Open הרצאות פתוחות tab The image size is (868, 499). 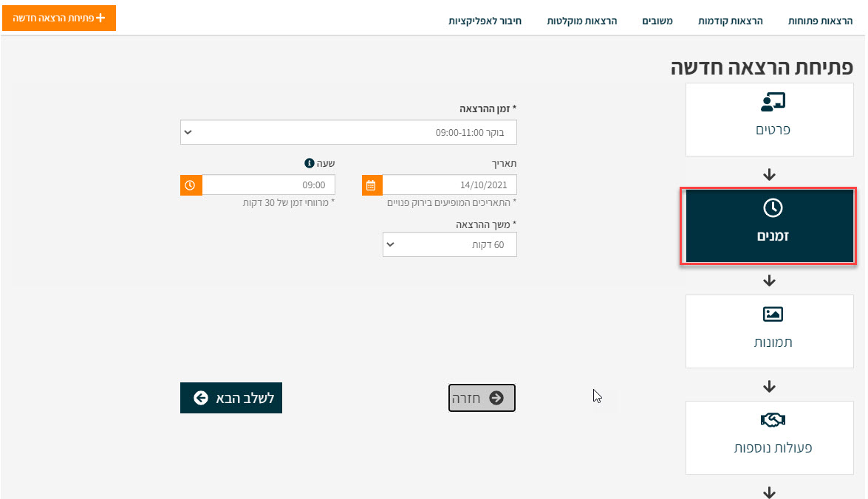[x=820, y=21]
